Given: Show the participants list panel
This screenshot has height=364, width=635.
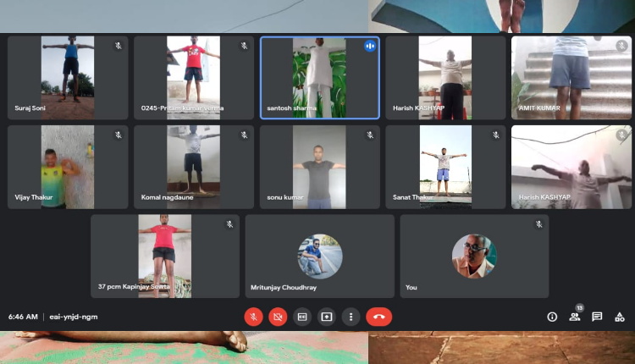Looking at the screenshot, I should tap(575, 317).
